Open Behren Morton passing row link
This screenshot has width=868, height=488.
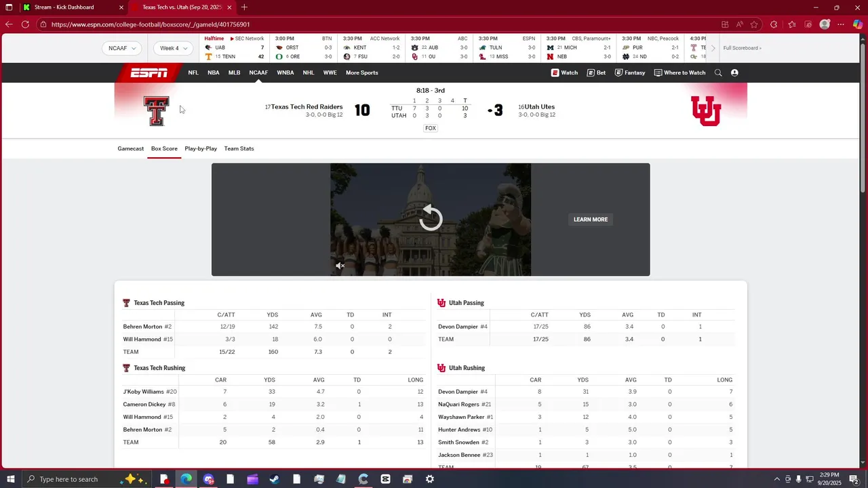pos(142,327)
